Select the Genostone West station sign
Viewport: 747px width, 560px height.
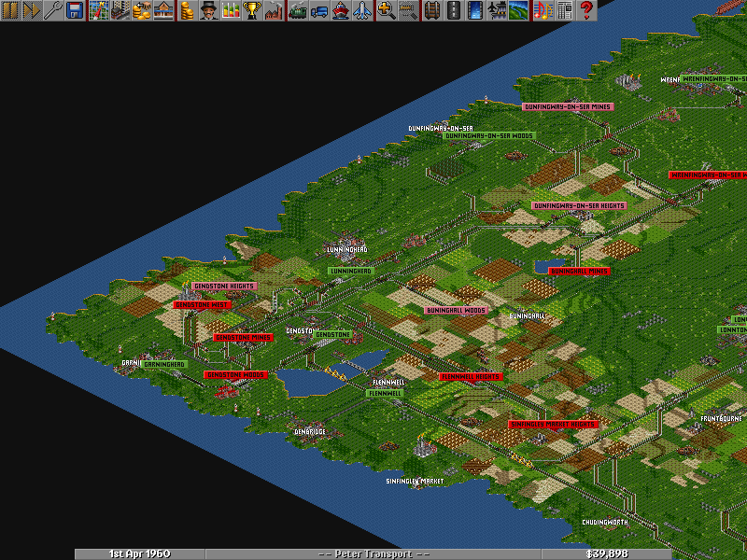(202, 304)
